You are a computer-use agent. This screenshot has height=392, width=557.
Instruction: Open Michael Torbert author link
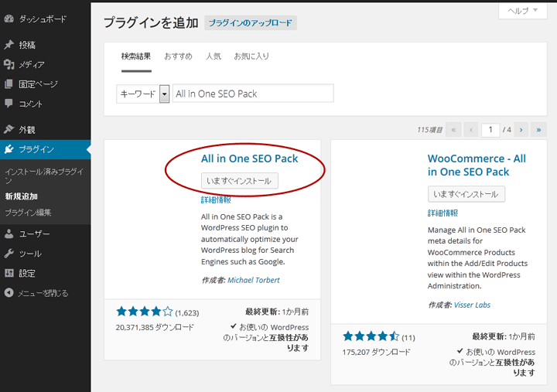pos(254,280)
